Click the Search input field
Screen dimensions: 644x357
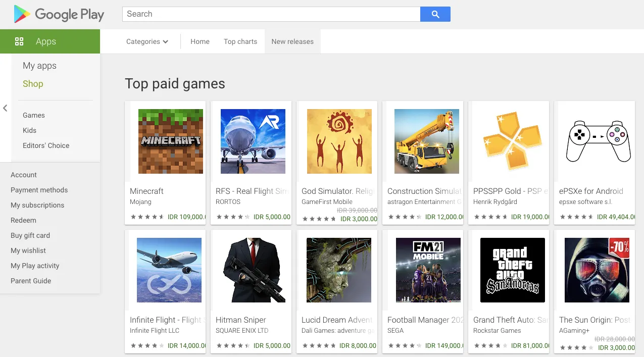click(x=271, y=14)
